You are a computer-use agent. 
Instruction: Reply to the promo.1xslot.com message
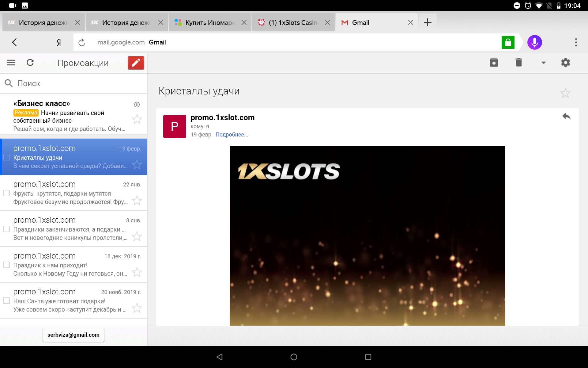(x=566, y=117)
